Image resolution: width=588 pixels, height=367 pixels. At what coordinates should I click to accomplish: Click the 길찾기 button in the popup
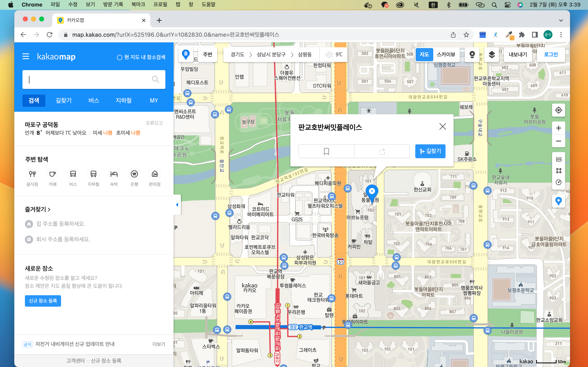tap(430, 151)
